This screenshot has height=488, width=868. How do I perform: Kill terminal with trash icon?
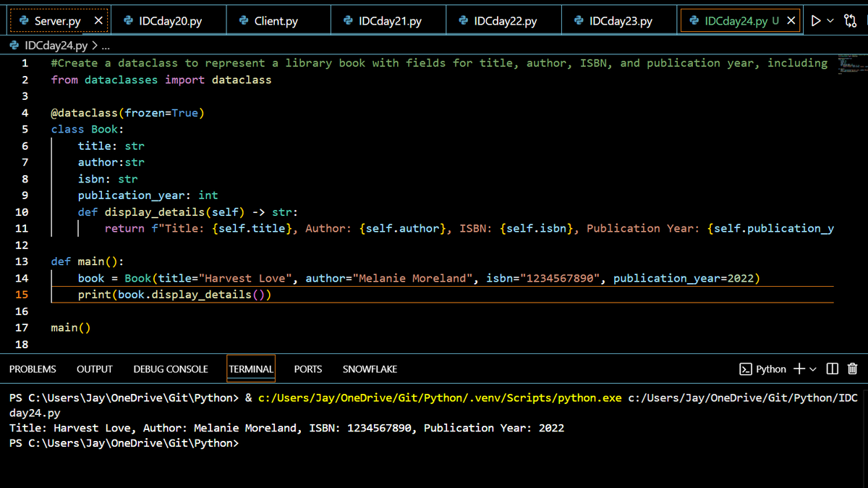tap(852, 369)
